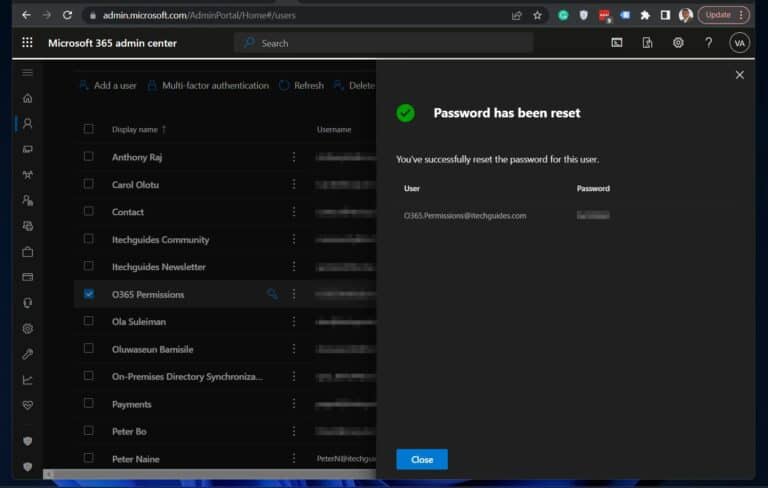
Task: Open more actions for Payments
Action: point(294,404)
